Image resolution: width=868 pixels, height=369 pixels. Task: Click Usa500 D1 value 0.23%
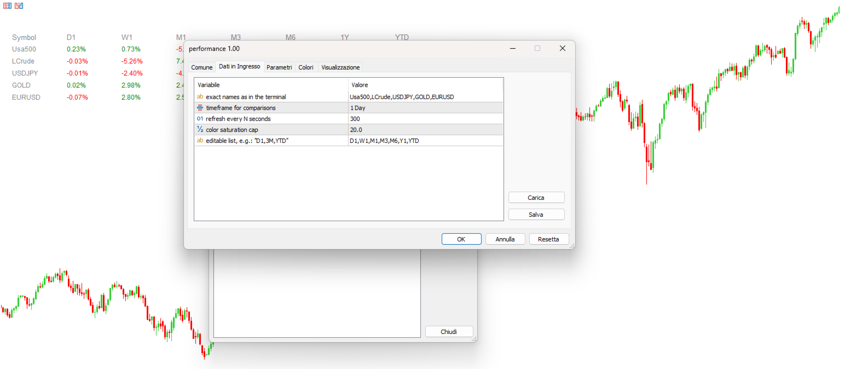coord(77,49)
